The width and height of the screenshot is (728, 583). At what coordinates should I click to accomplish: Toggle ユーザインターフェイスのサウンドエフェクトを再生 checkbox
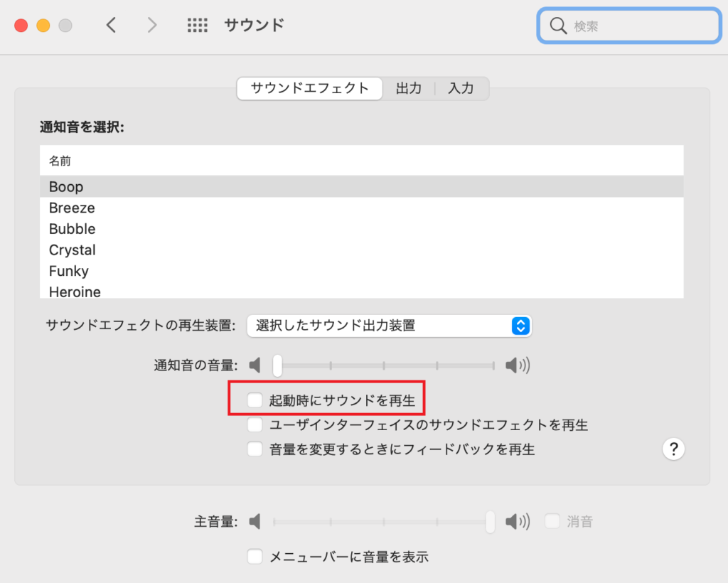coord(255,424)
